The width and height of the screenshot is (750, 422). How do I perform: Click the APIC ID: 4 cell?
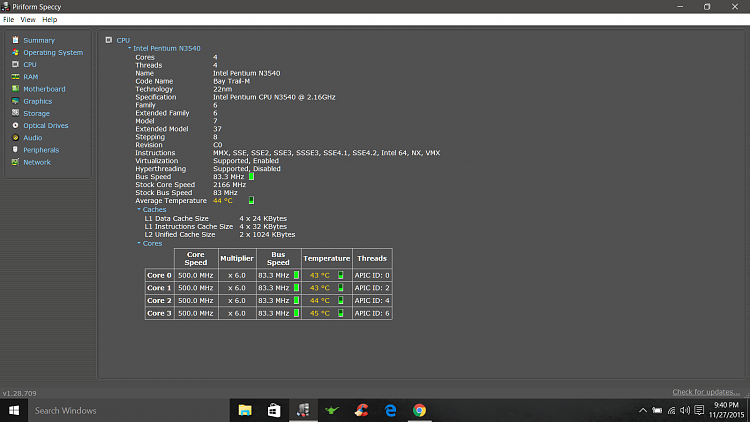[x=372, y=300]
